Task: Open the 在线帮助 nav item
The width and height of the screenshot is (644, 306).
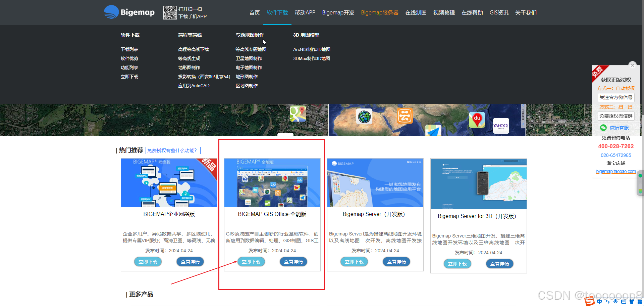Action: (472, 13)
